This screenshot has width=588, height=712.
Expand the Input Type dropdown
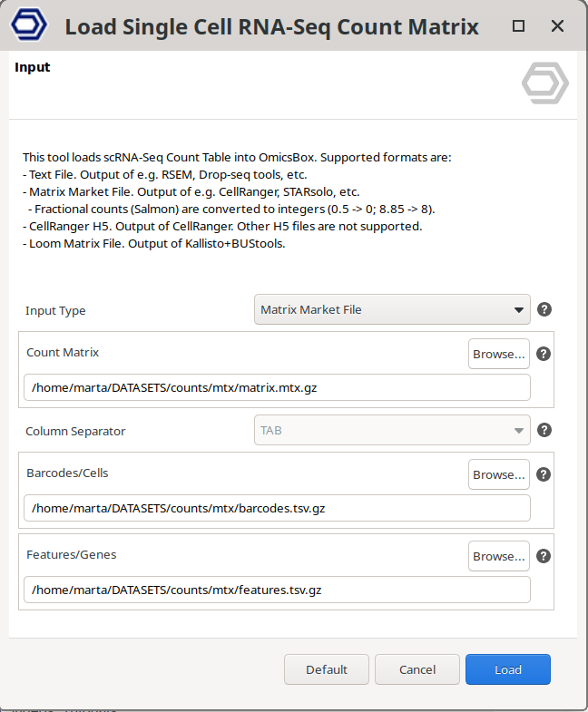pos(392,309)
